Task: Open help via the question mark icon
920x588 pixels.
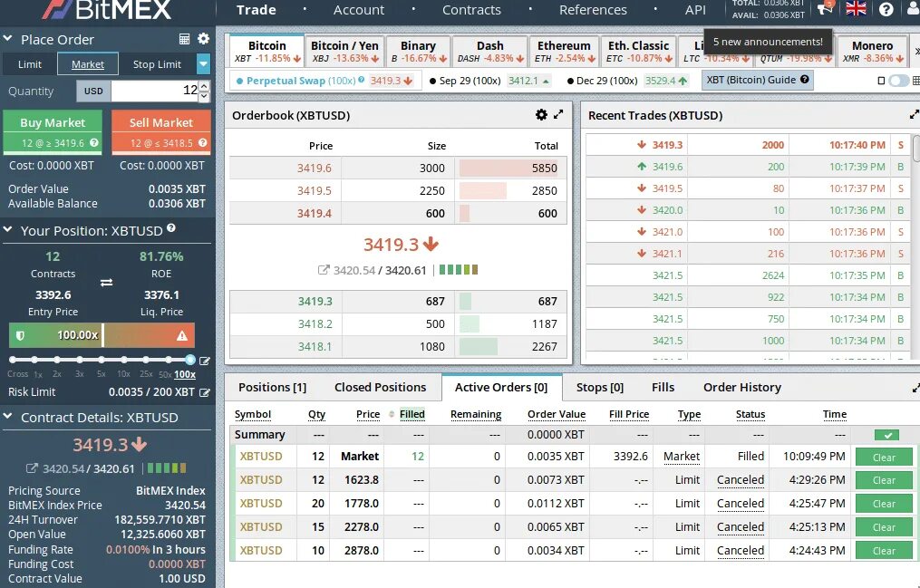Action: [x=886, y=10]
